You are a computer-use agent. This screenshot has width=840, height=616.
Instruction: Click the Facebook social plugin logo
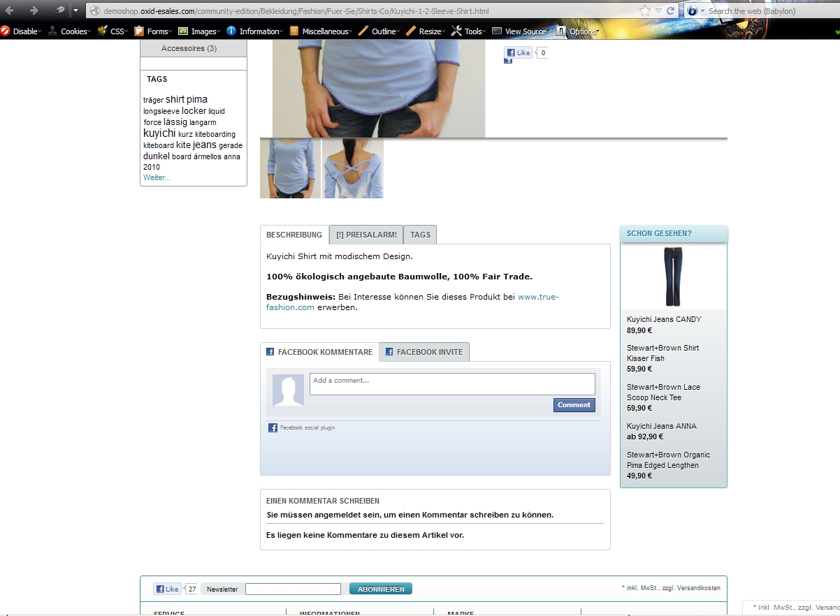[273, 427]
